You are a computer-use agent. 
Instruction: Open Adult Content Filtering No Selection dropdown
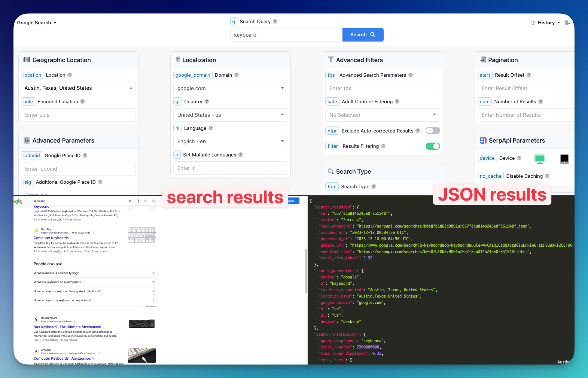[383, 115]
